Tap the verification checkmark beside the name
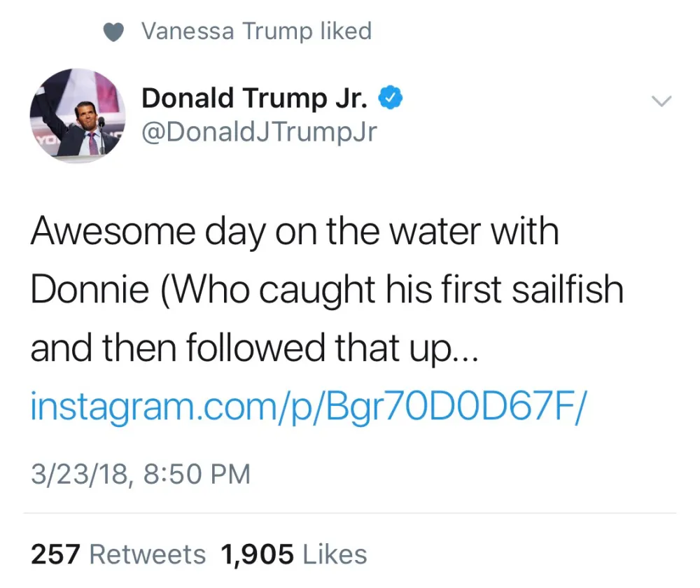This screenshot has height=588, width=700. (390, 98)
